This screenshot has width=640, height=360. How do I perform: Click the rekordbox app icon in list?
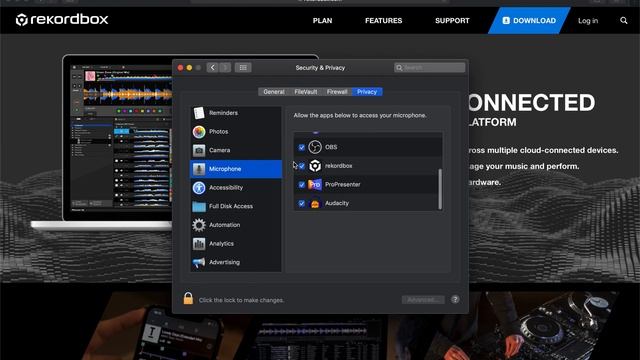pos(315,166)
